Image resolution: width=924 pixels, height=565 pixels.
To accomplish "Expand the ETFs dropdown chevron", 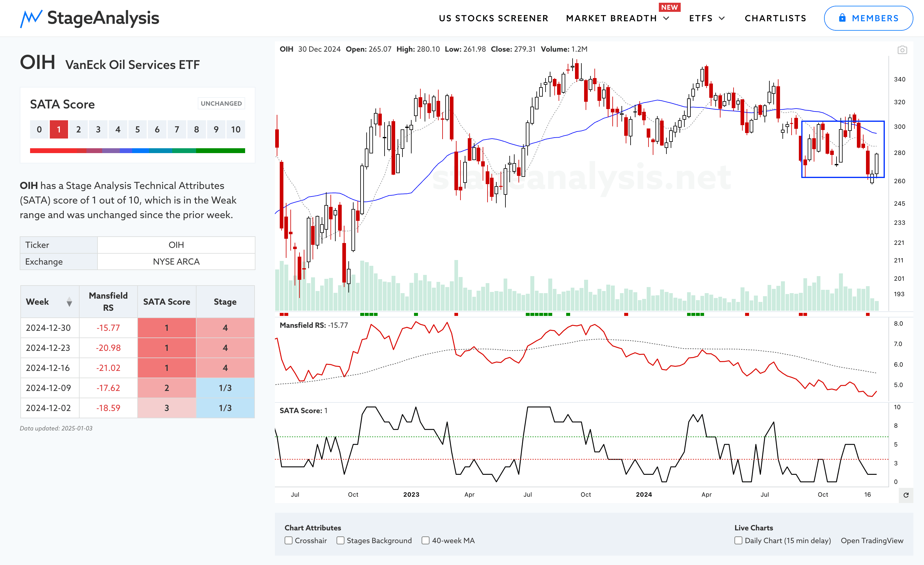I will [x=722, y=18].
